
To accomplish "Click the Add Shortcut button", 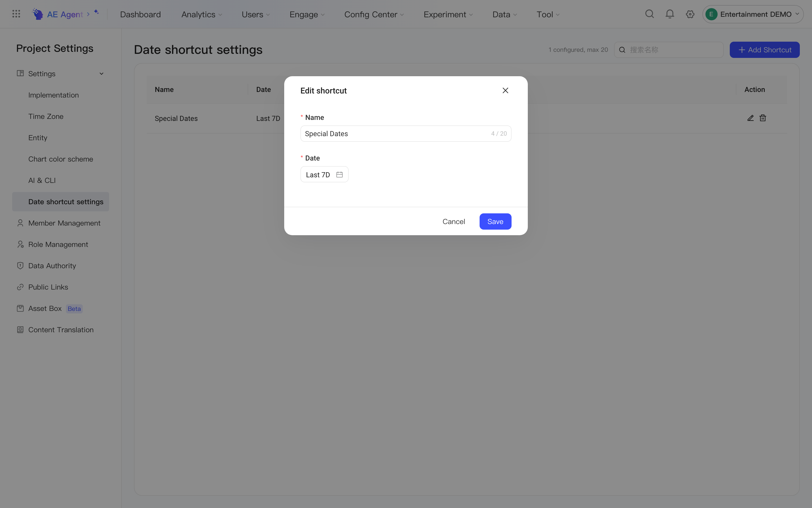I will [764, 50].
